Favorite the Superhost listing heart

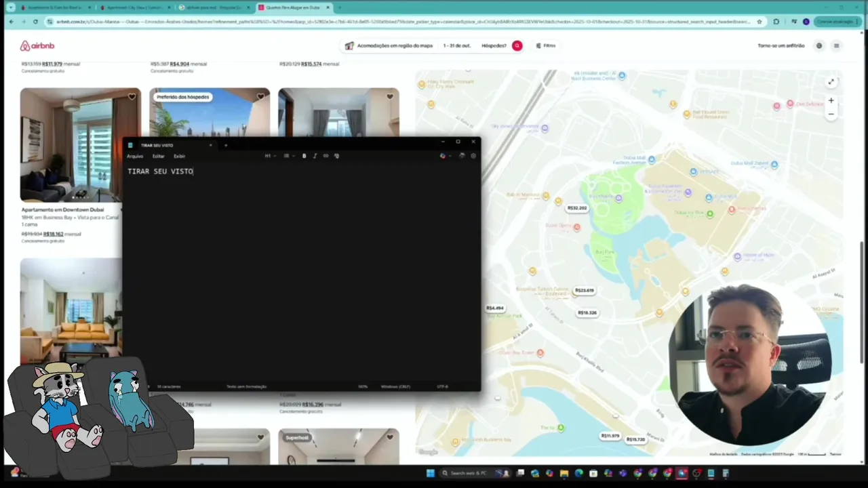tap(389, 437)
